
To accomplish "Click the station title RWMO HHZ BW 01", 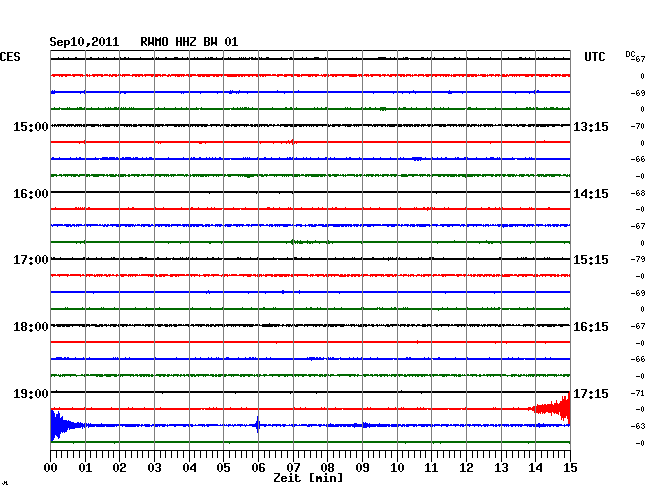I will click(189, 42).
